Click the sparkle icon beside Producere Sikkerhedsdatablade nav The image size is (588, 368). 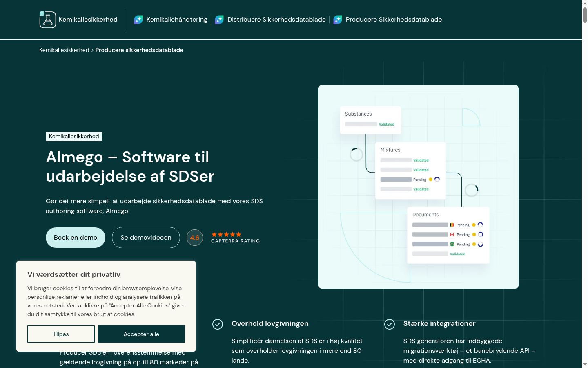(338, 20)
